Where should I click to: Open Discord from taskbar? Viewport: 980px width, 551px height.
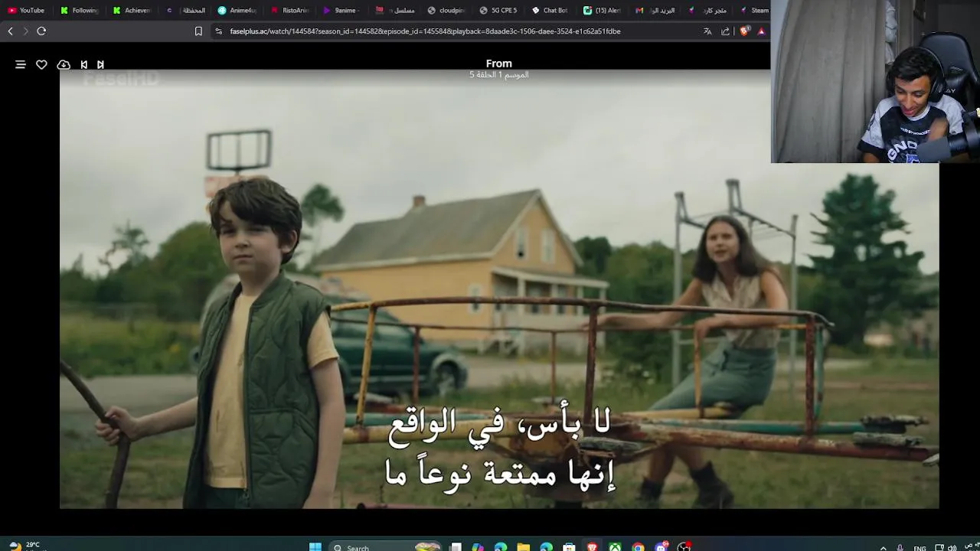click(661, 547)
